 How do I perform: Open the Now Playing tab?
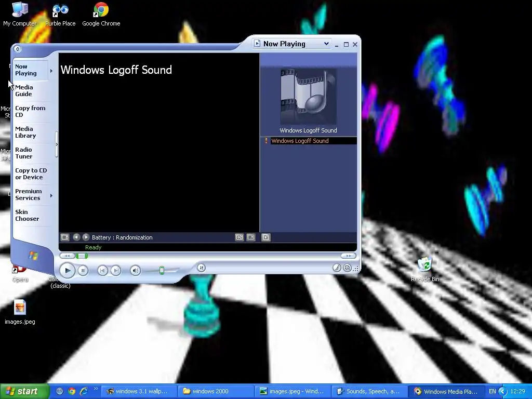point(30,70)
